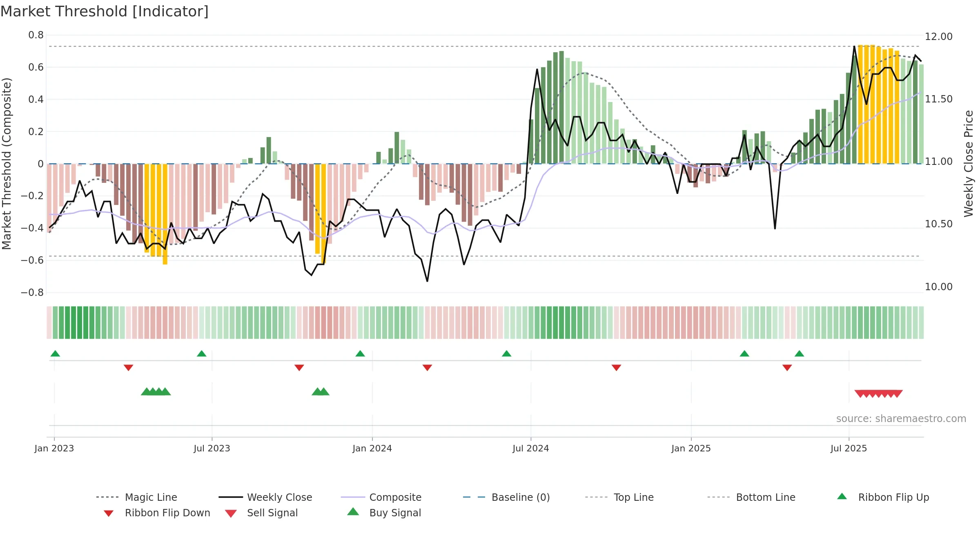Screen dimensions: 980x551
Task: Click the Weekly Close Price axis title
Action: (969, 164)
